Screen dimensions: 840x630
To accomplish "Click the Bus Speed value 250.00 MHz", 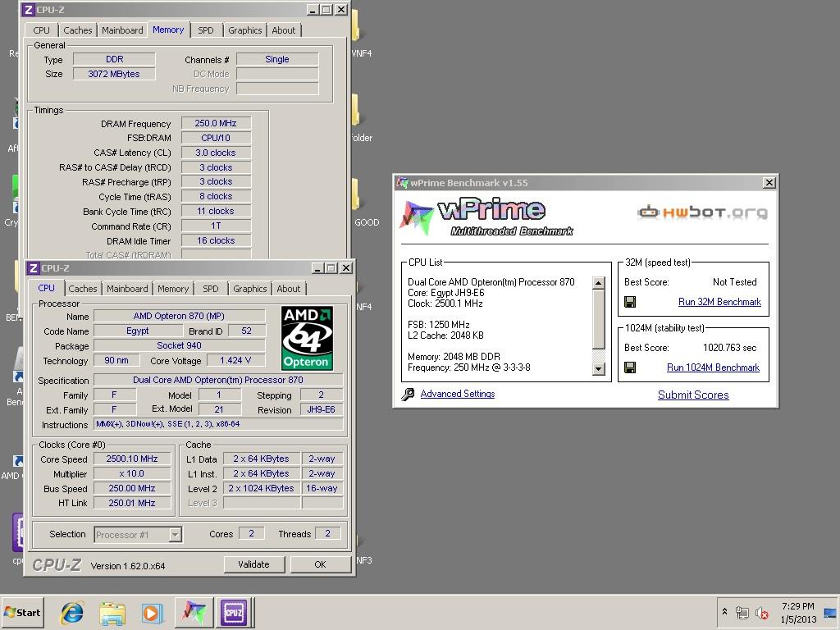I will click(132, 488).
